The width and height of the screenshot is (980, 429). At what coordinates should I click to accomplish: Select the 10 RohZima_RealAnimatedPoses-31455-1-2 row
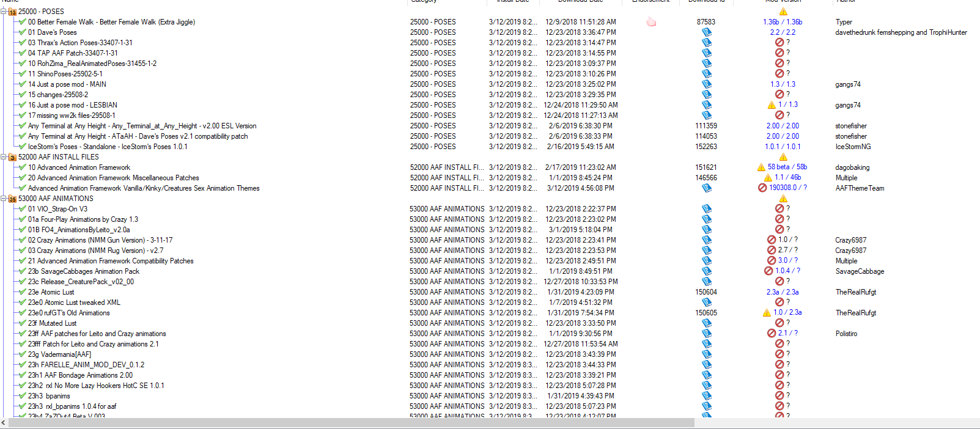(x=92, y=64)
